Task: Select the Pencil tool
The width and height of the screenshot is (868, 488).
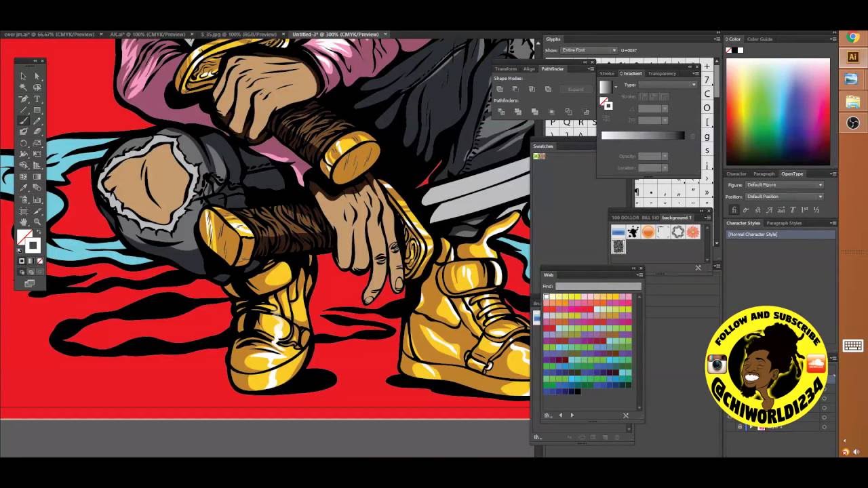Action: coord(37,121)
